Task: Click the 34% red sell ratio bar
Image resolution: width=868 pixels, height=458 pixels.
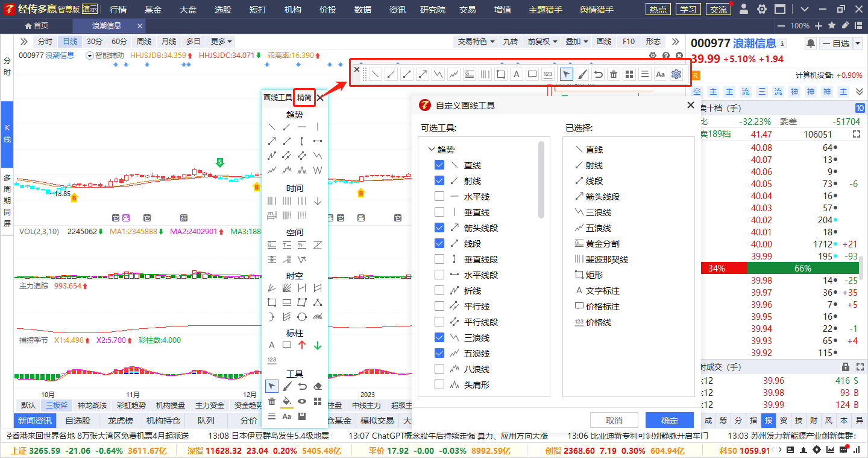Action: click(724, 269)
